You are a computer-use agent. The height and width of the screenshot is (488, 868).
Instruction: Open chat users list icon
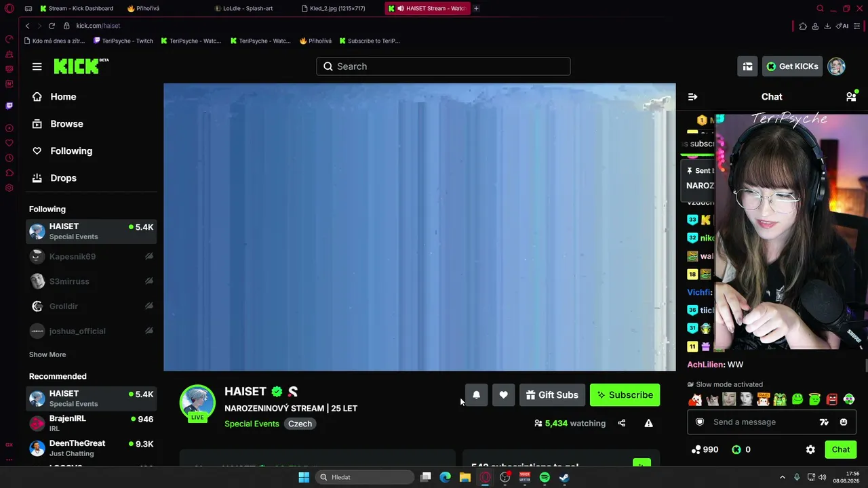[x=851, y=97]
